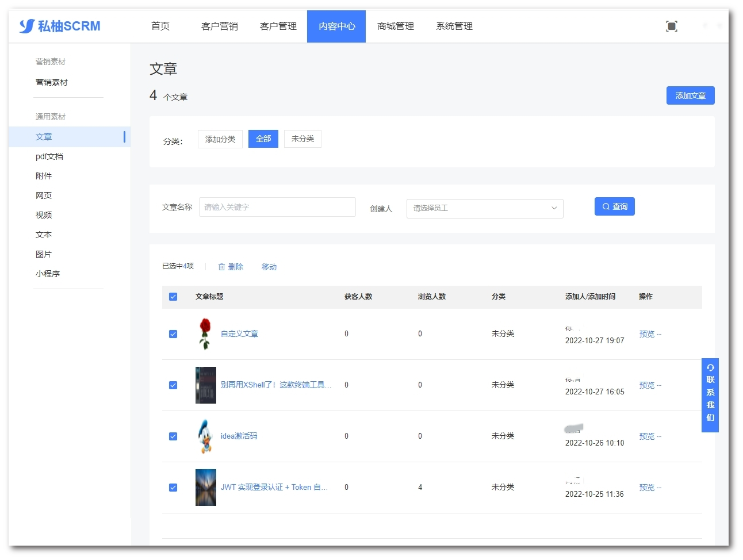This screenshot has height=560, width=743.
Task: Filter by the 未分类 category
Action: [302, 139]
